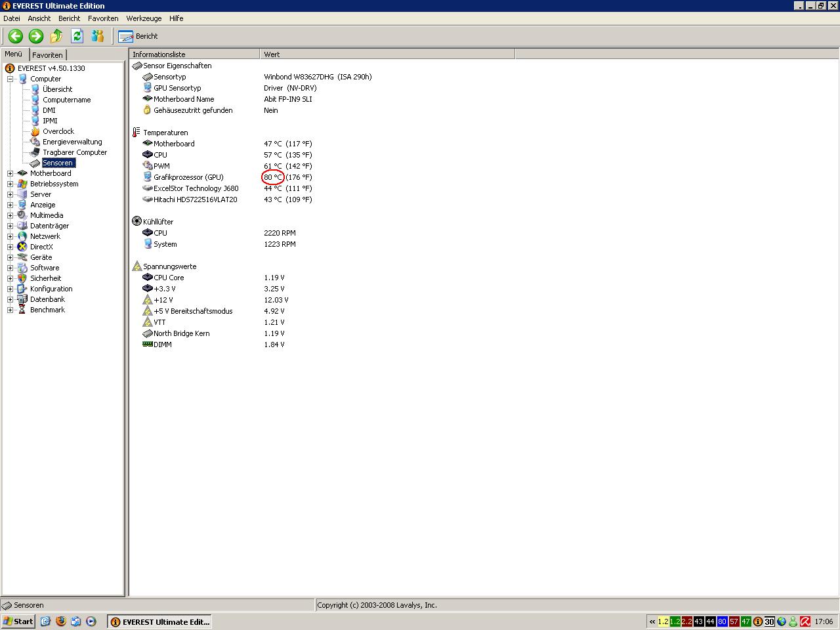Launch Firefox from the quick launch bar
Image resolution: width=840 pixels, height=630 pixels.
[61, 621]
